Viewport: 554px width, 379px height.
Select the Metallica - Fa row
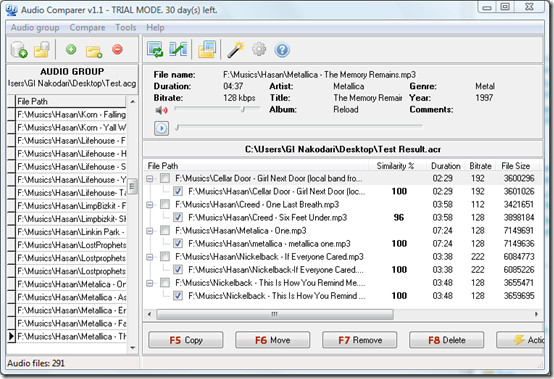pyautogui.click(x=71, y=324)
